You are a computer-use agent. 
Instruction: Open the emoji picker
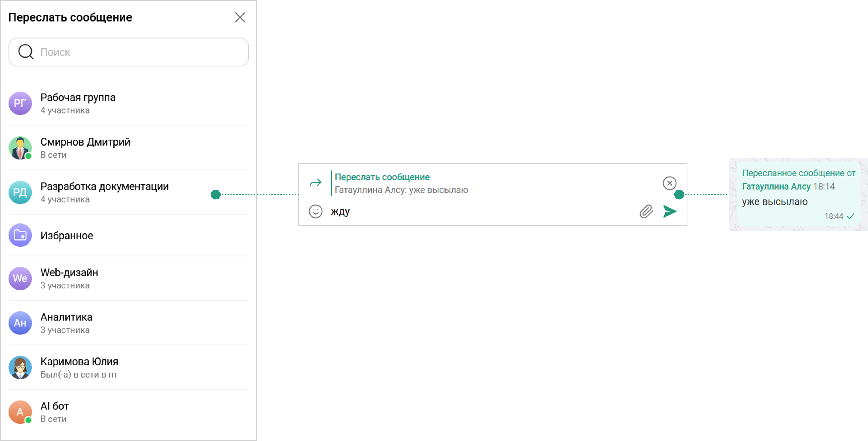click(x=315, y=211)
